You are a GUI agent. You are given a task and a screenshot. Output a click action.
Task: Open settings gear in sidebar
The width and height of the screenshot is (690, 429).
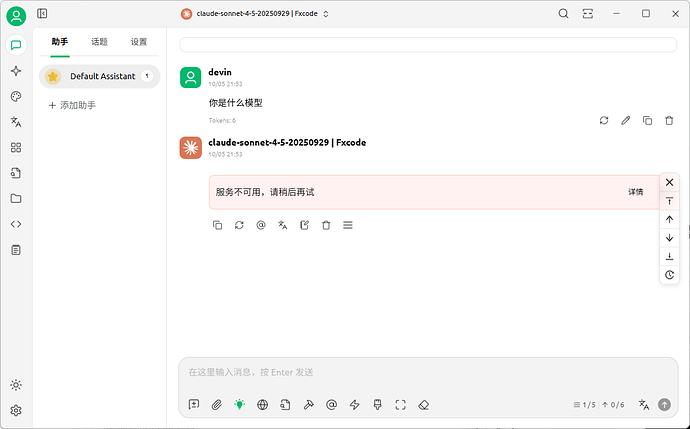(16, 411)
